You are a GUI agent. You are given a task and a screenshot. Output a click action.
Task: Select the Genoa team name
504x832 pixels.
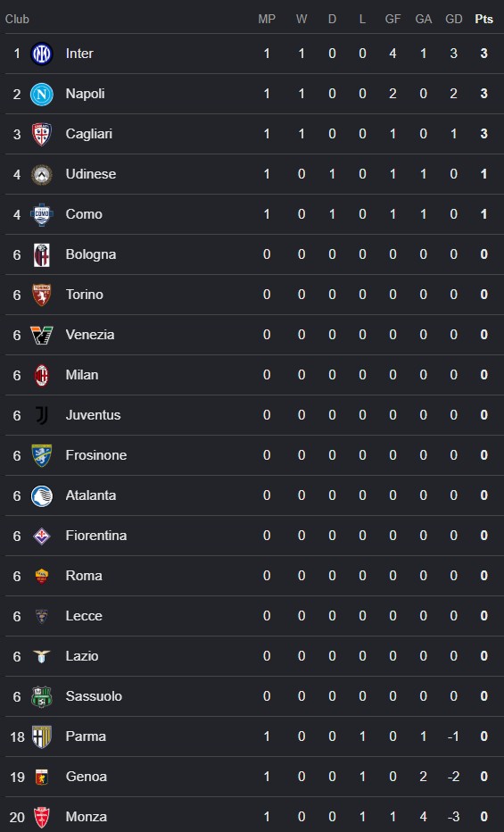pyautogui.click(x=87, y=777)
